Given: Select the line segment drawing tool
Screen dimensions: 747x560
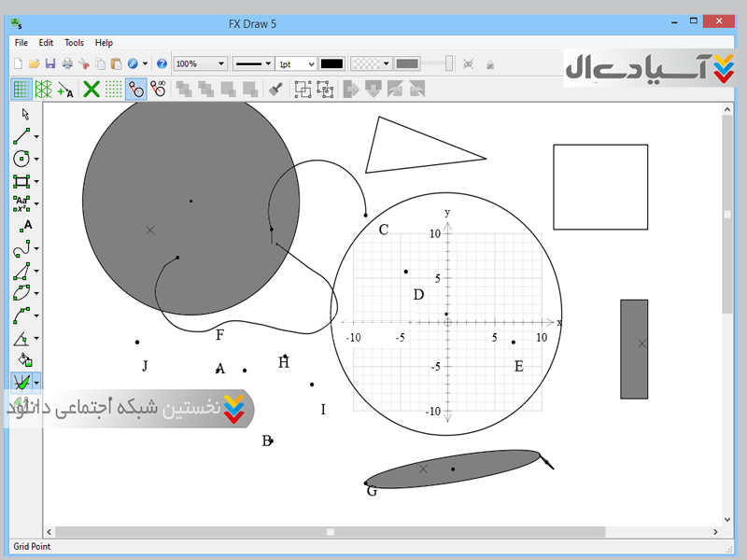Looking at the screenshot, I should [x=22, y=136].
